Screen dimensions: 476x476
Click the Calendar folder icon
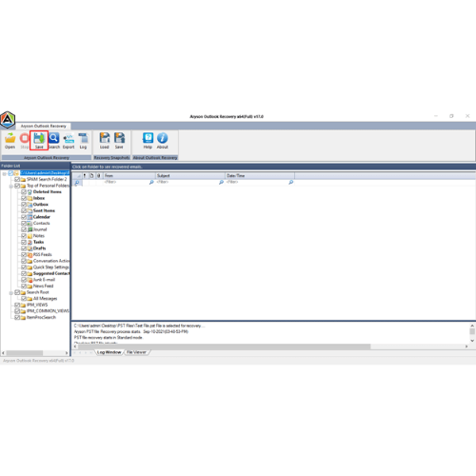(x=30, y=217)
